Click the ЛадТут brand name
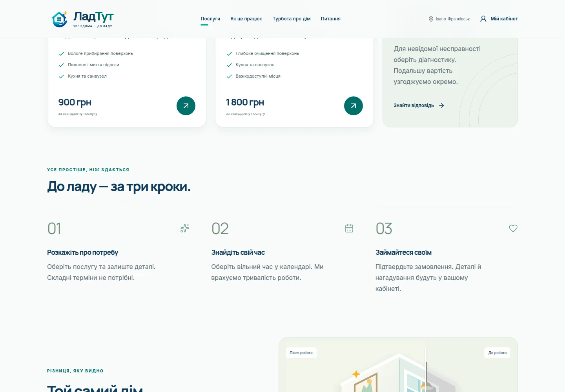This screenshot has height=392, width=565. click(x=93, y=16)
